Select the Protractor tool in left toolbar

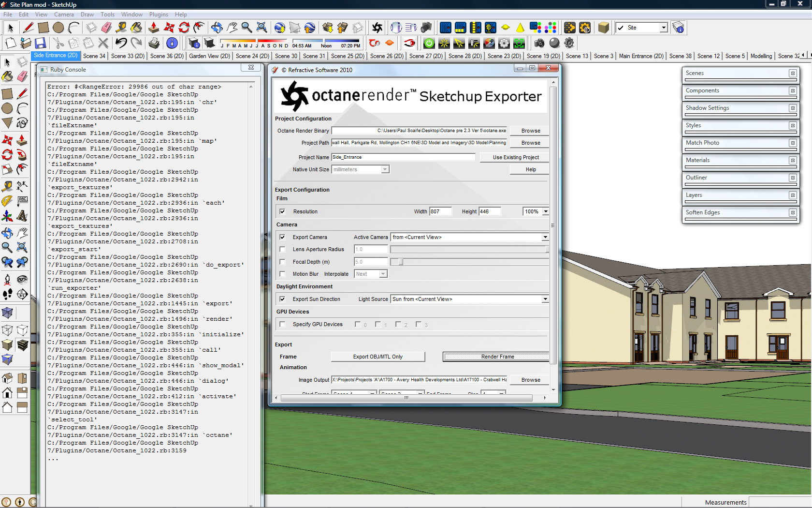(7, 201)
